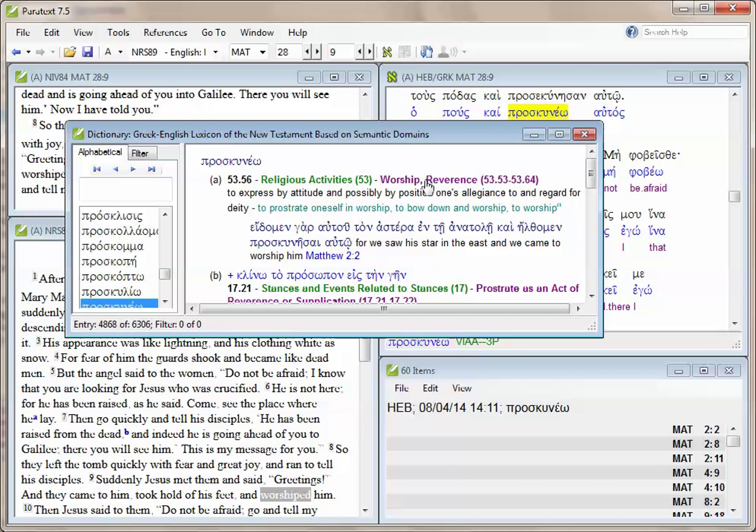Click the Send/Receive projects icon
756x532 pixels.
click(x=427, y=52)
